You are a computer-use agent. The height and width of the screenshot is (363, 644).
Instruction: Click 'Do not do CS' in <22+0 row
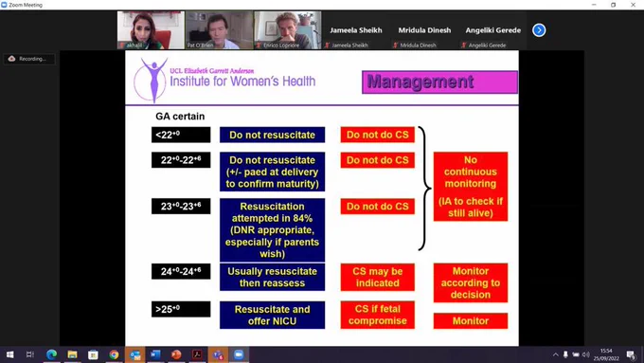[x=378, y=135]
